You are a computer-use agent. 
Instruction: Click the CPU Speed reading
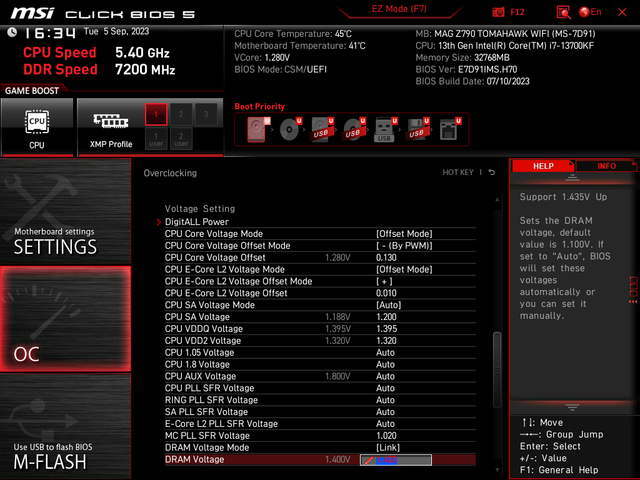[142, 53]
